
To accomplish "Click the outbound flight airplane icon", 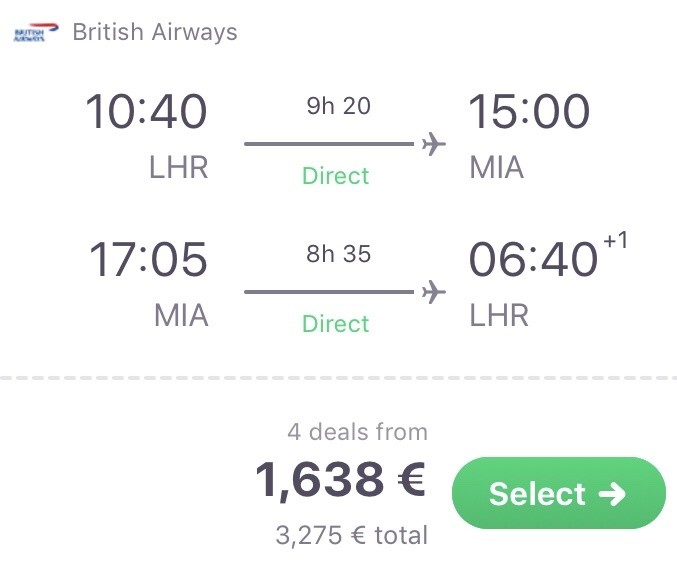I will tap(433, 144).
